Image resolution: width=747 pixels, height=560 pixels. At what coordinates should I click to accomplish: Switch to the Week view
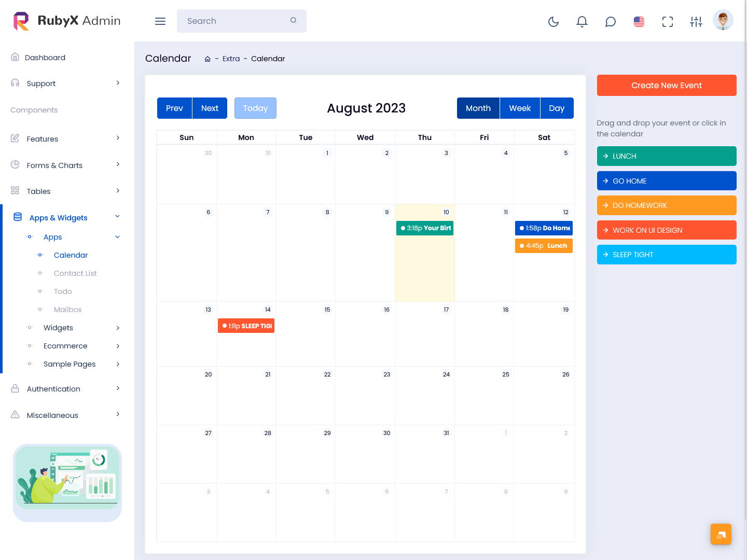(x=519, y=108)
